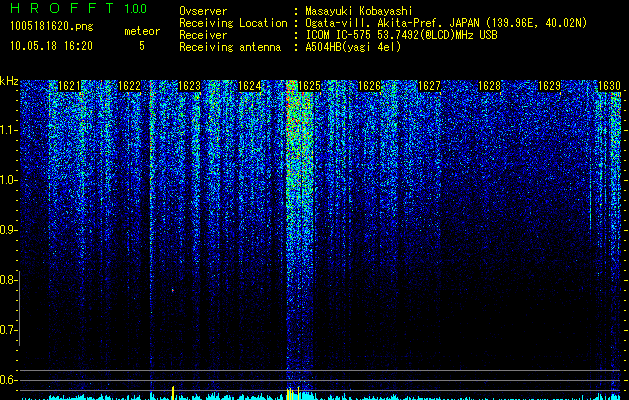Click the 'Receiving Location' field label

coord(233,23)
